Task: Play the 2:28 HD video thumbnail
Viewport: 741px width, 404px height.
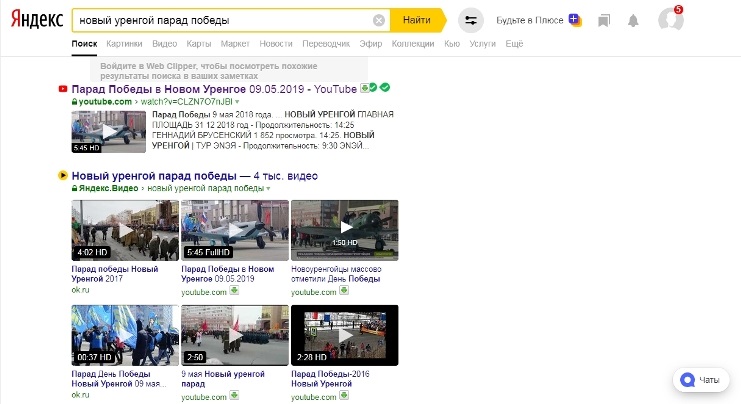Action: tap(345, 335)
